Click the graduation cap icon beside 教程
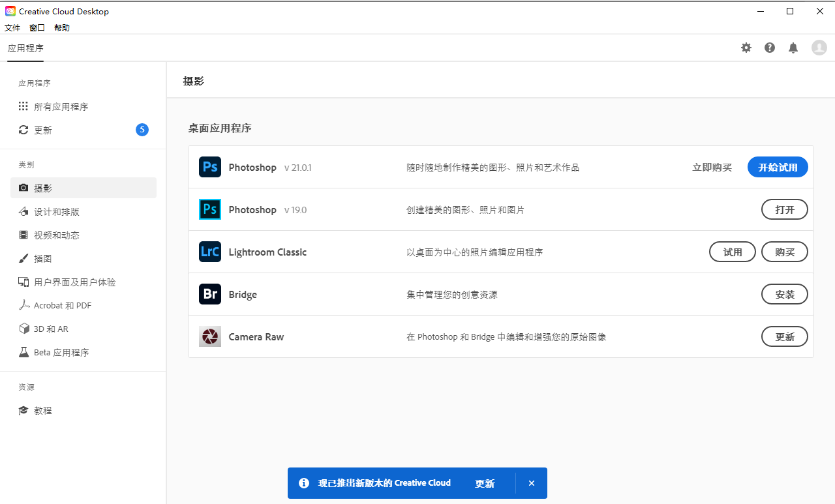Screen dimensions: 835x504 [23, 411]
